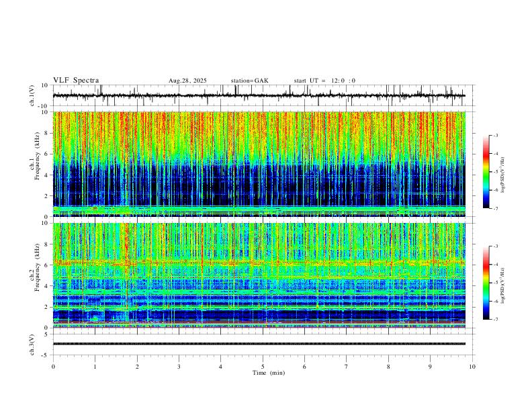This screenshot has width=532, height=411.
Task: Click the "ch.1(V)" axis label
Action: point(33,95)
